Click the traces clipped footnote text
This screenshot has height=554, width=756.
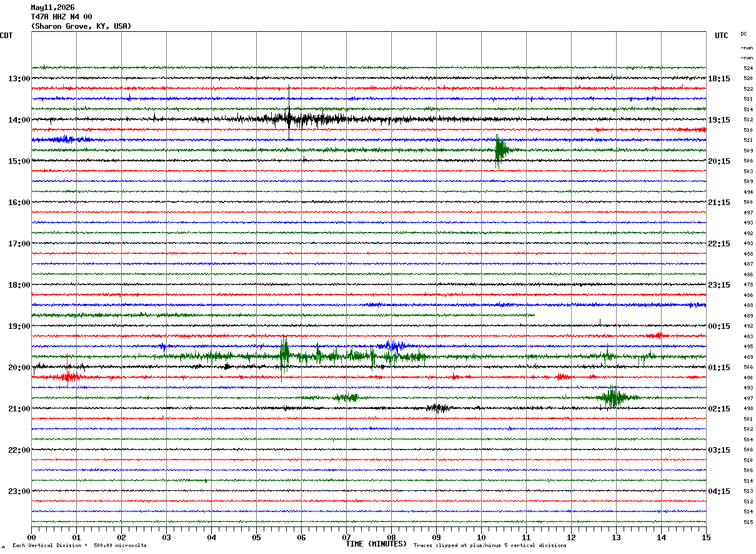(x=490, y=545)
